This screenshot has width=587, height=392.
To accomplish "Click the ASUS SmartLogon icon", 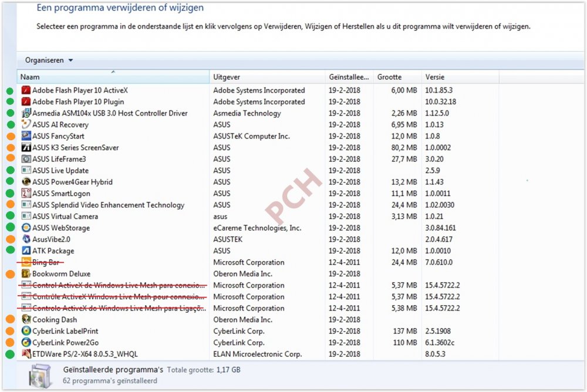I will [26, 194].
